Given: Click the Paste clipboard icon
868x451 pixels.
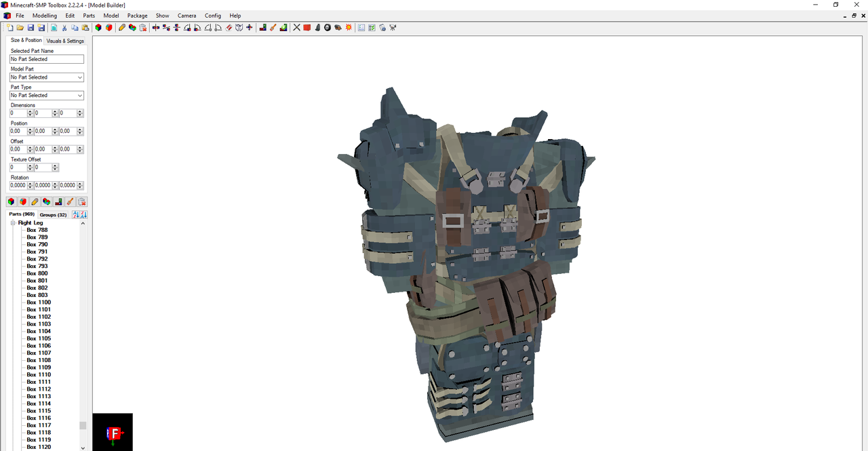Looking at the screenshot, I should 85,28.
